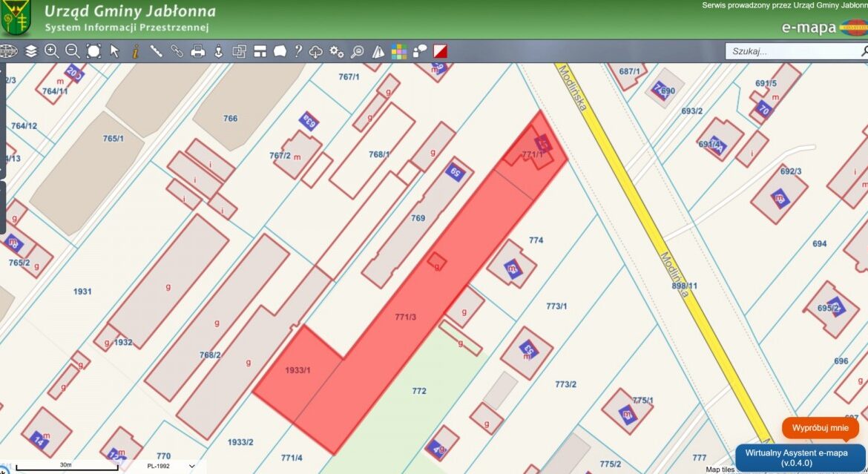The image size is (868, 474).
Task: Click parcel label 1933/1 on map
Action: (297, 370)
